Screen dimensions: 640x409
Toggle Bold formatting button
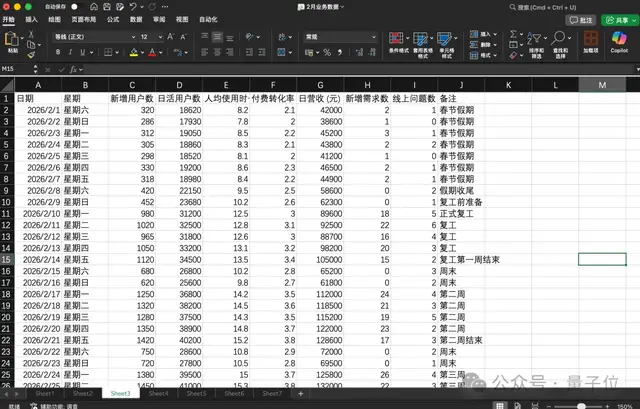pos(59,50)
